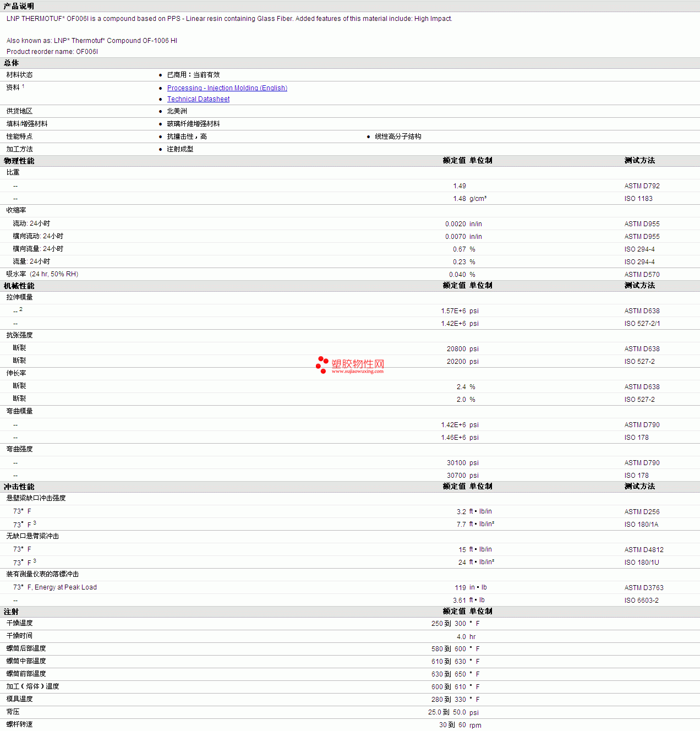Select the '干燥时间' row label

pyautogui.click(x=20, y=636)
